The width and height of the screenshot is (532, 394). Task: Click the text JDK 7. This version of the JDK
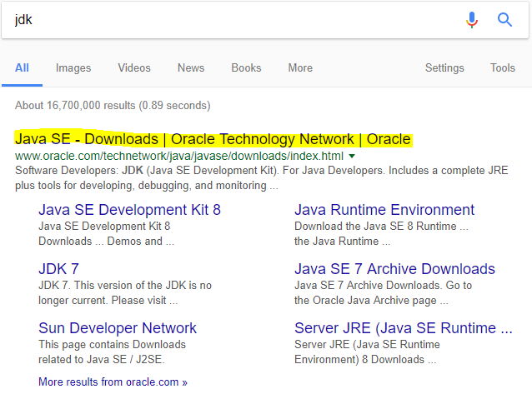[x=125, y=285]
